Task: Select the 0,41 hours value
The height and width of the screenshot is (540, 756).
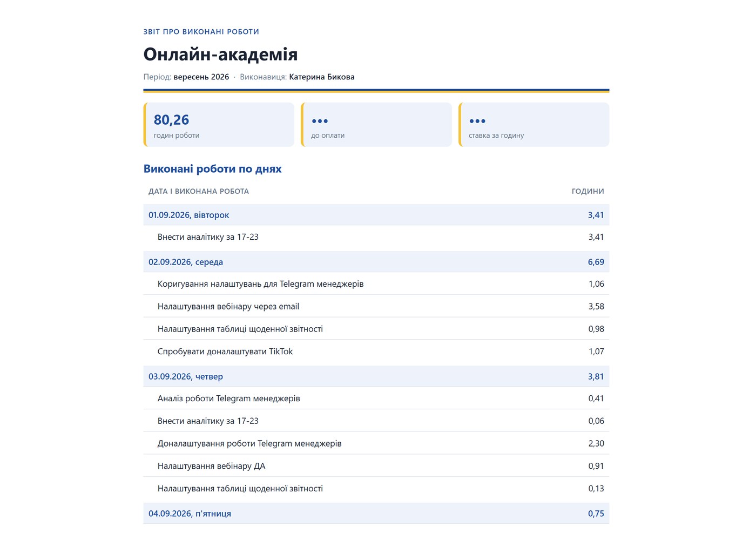Action: click(596, 399)
